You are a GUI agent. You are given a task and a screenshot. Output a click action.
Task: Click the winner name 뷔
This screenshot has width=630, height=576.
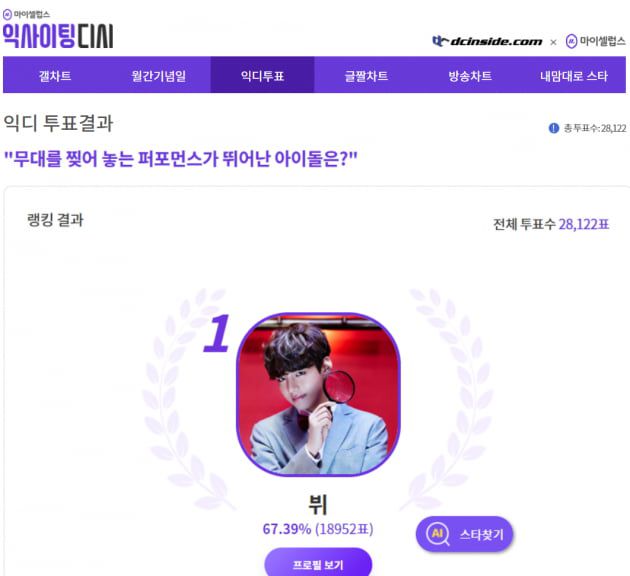318,505
